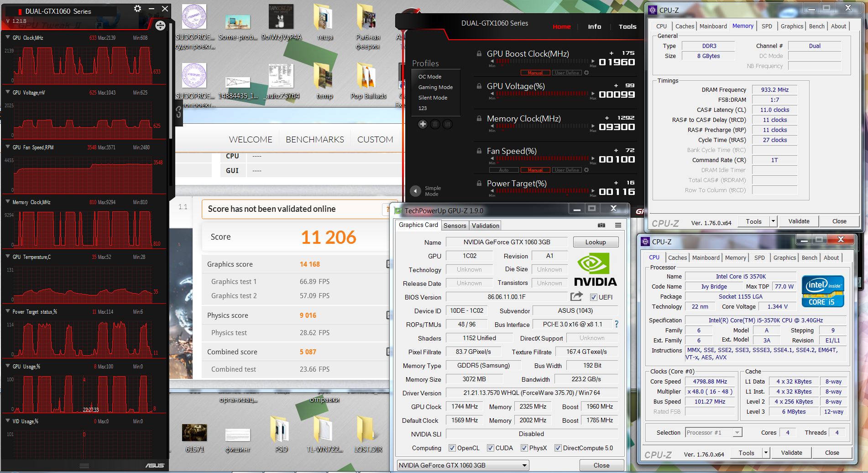Adjust the Memory Clock slider

[x=542, y=126]
